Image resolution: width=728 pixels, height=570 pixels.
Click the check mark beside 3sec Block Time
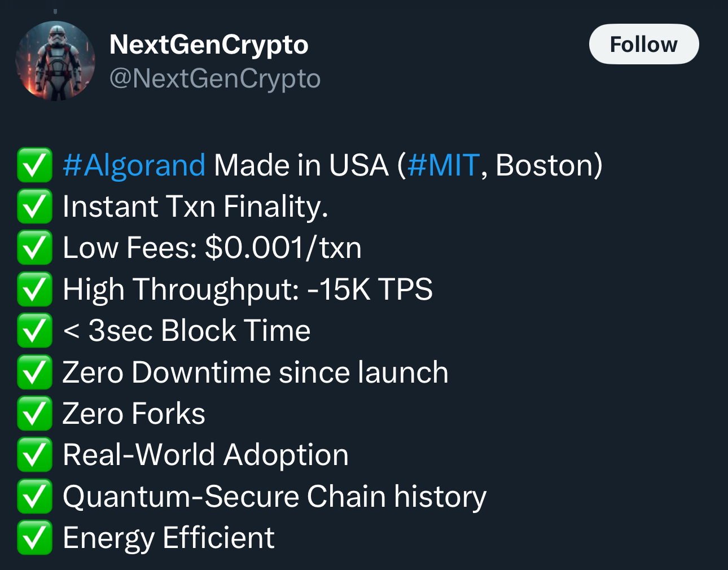(x=34, y=330)
